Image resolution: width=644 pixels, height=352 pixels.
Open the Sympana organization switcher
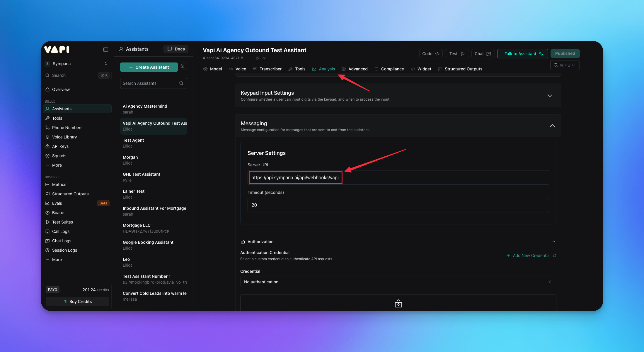click(77, 64)
